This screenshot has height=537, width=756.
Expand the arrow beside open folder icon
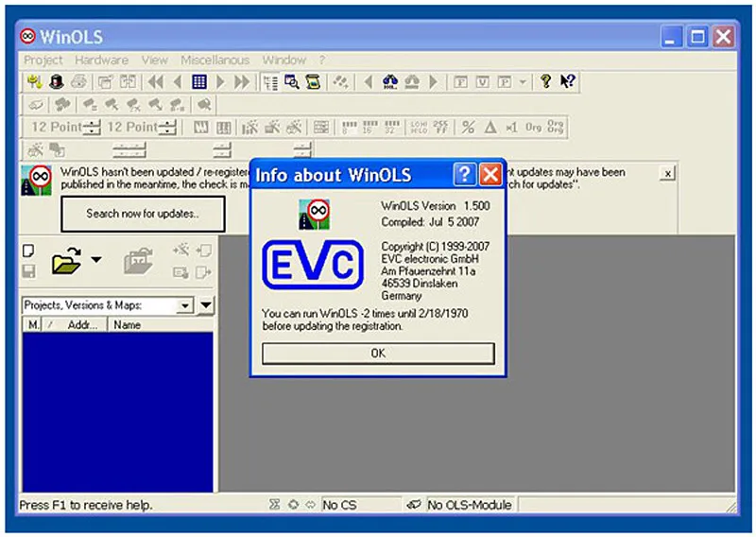[x=96, y=260]
